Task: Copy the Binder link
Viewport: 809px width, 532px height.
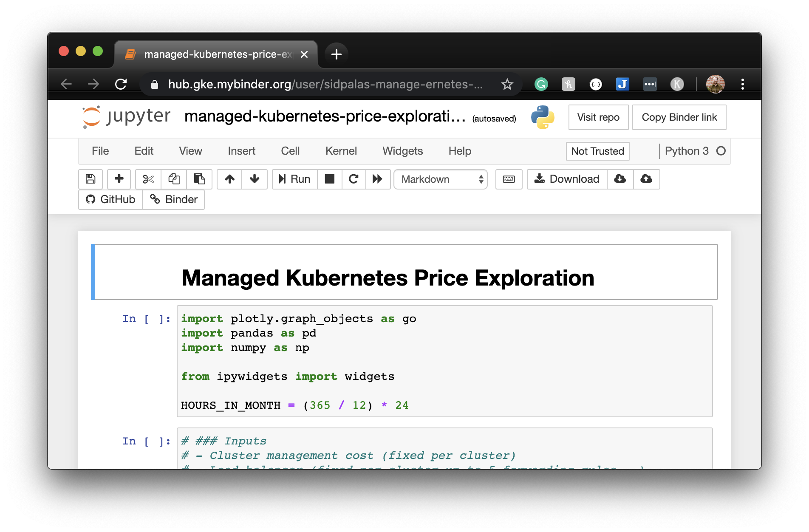Action: coord(679,117)
